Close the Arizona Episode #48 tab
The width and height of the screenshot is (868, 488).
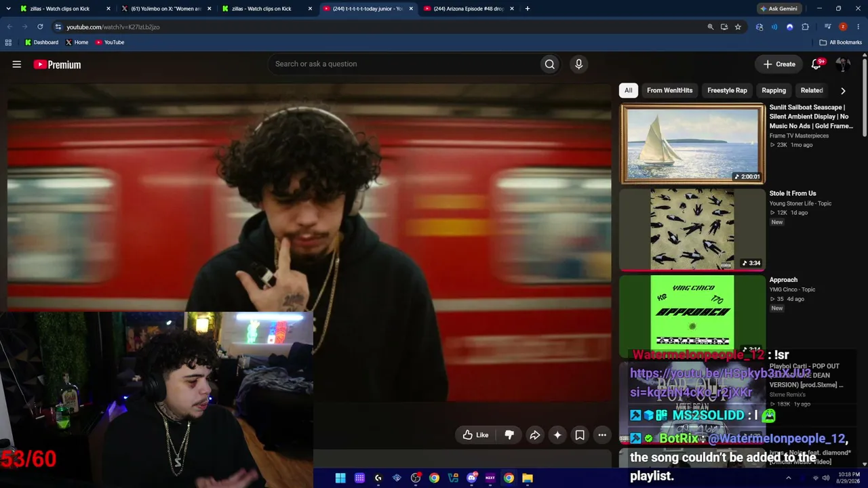tap(511, 9)
